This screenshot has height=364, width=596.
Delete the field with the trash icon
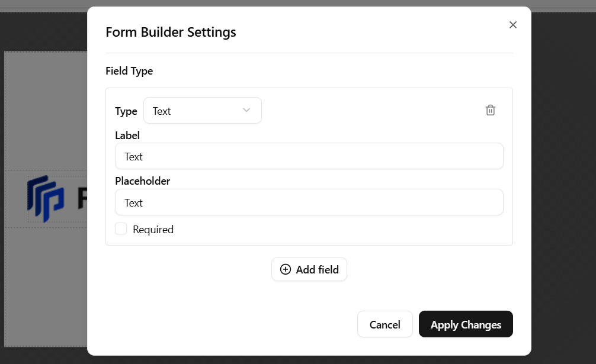pyautogui.click(x=491, y=110)
